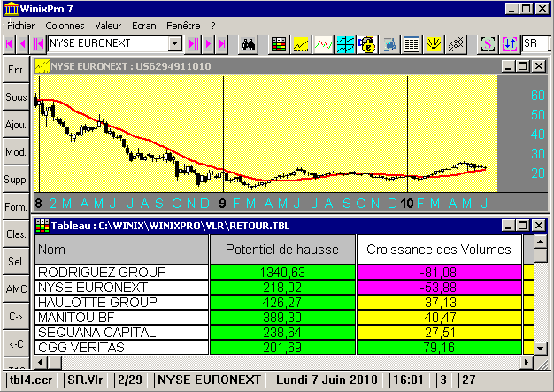Click the cyan crossed-lines chart icon
Viewport: 554px width, 392px height.
[x=345, y=44]
